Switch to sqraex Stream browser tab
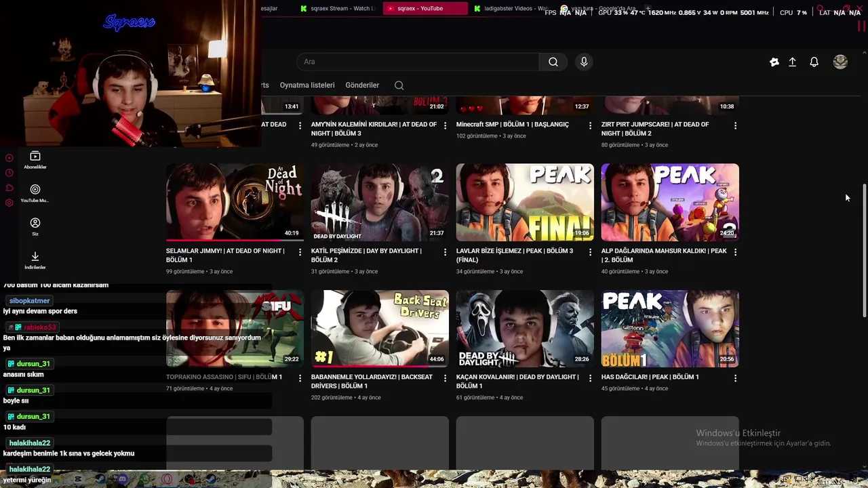 338,9
